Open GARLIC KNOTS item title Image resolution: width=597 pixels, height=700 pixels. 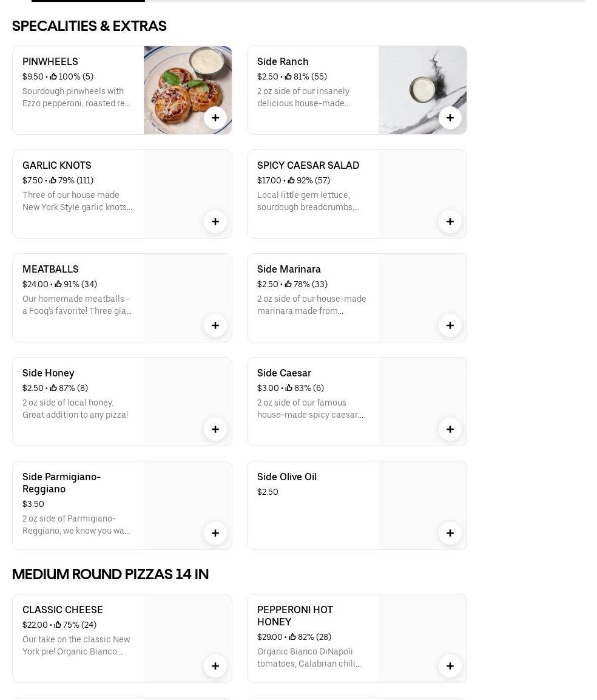click(57, 165)
